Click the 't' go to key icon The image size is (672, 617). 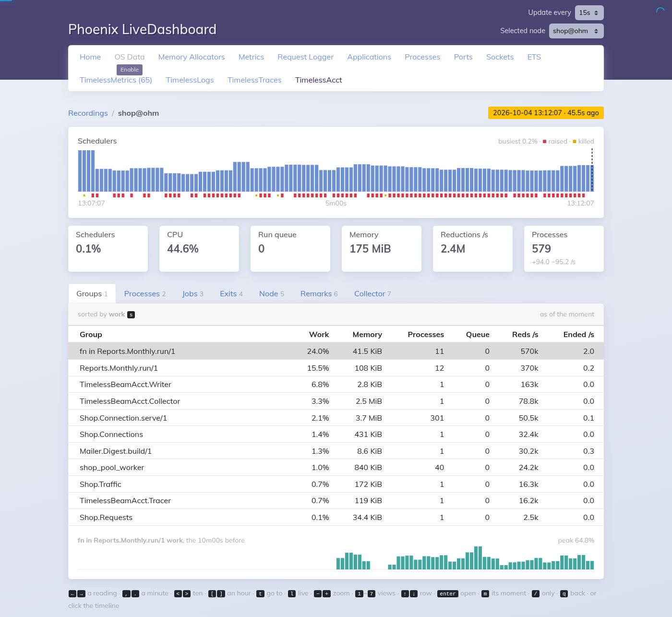260,594
